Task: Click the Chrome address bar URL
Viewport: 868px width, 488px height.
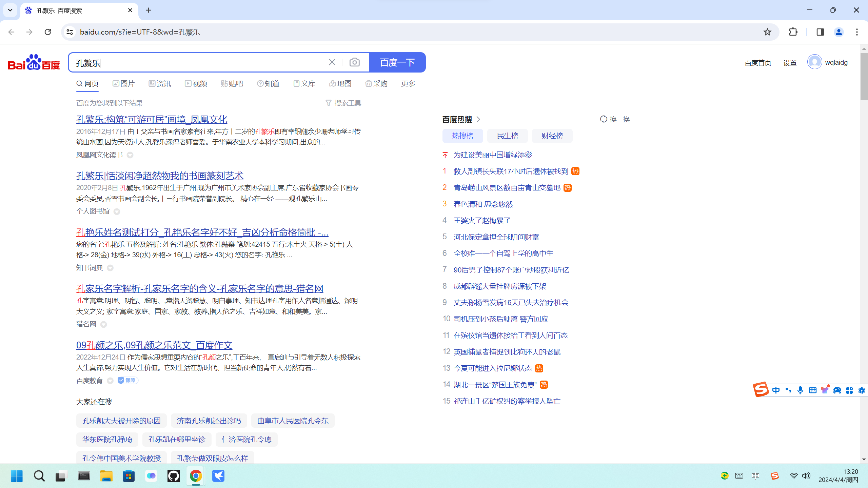Action: point(140,32)
